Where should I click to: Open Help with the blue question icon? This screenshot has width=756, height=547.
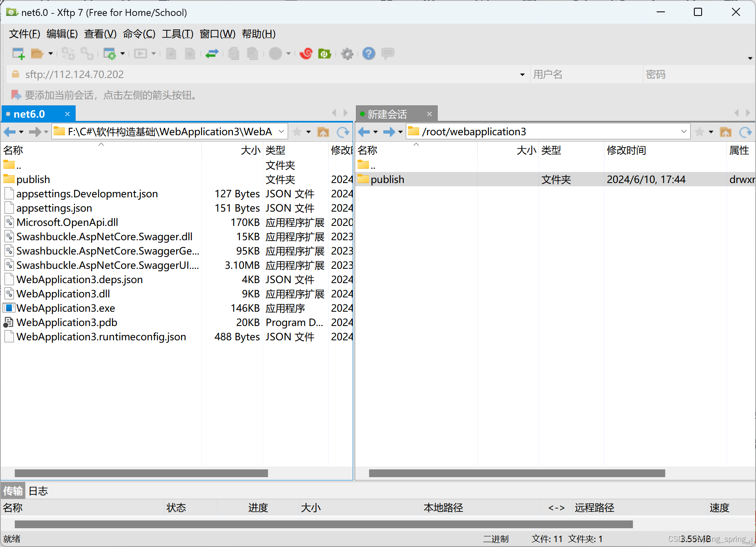point(369,54)
